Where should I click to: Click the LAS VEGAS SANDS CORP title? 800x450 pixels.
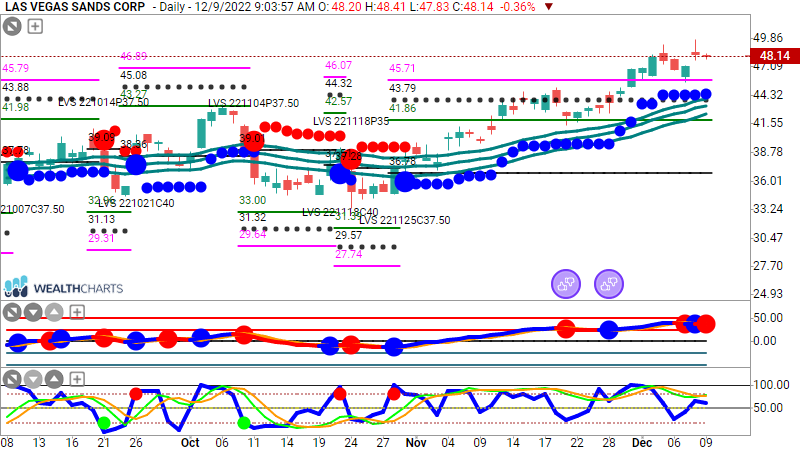(75, 7)
